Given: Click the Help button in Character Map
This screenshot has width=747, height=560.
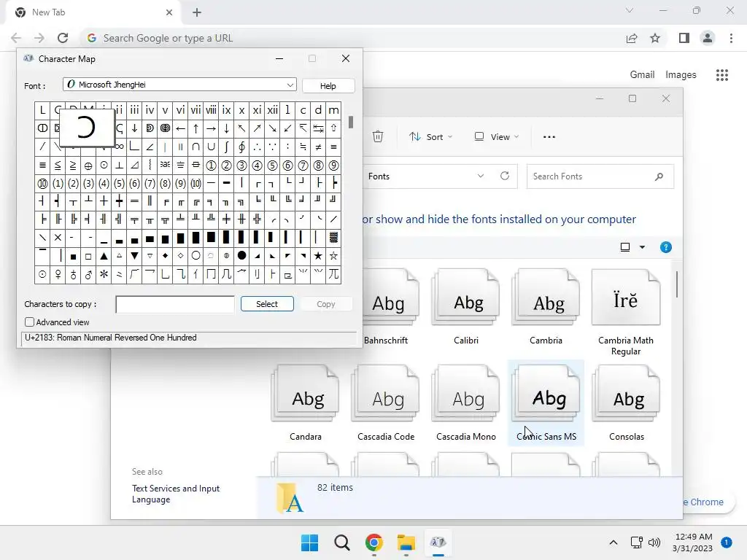Looking at the screenshot, I should click(328, 86).
